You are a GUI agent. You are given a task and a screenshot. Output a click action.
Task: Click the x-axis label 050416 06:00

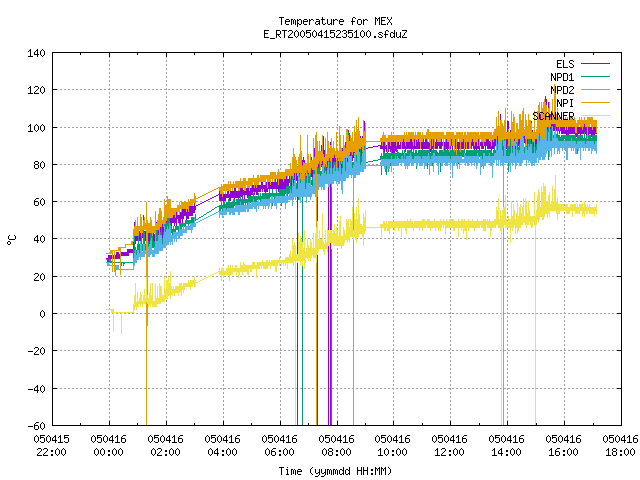pyautogui.click(x=279, y=446)
